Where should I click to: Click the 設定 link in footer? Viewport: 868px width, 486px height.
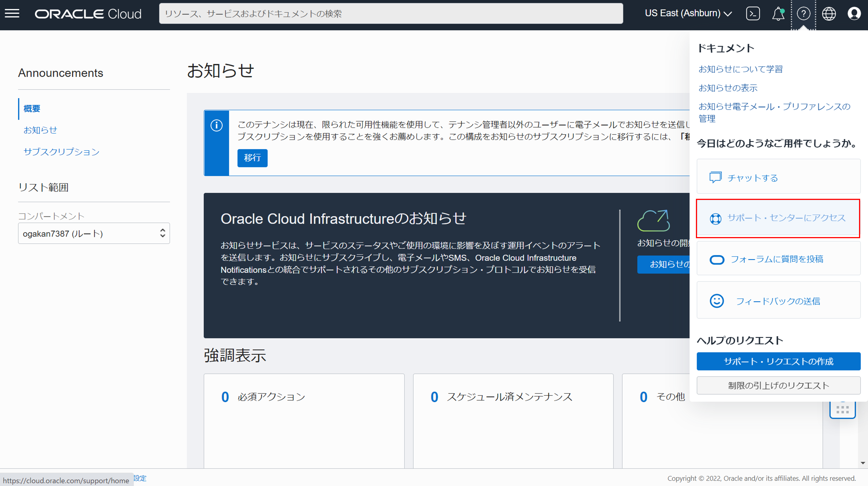tap(140, 478)
